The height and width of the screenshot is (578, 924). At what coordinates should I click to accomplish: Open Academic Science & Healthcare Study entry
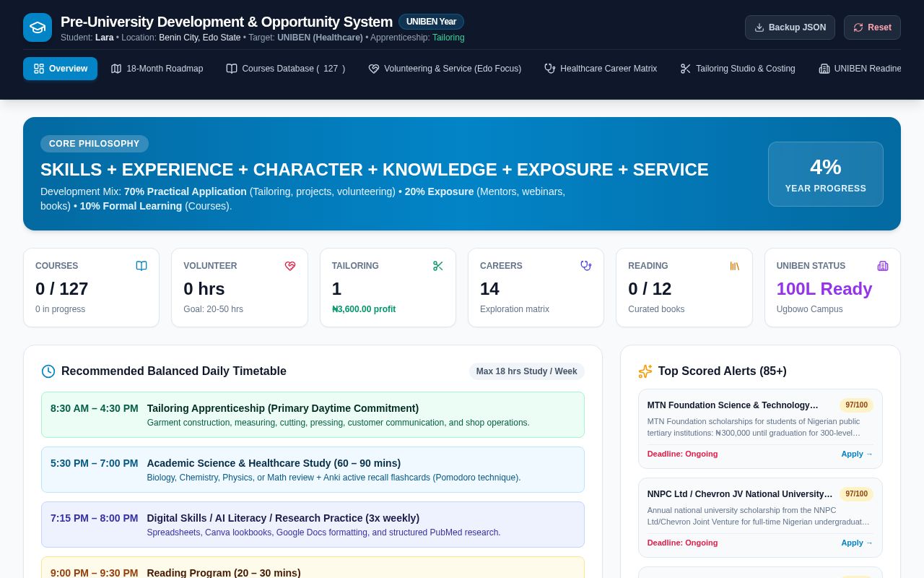(313, 470)
